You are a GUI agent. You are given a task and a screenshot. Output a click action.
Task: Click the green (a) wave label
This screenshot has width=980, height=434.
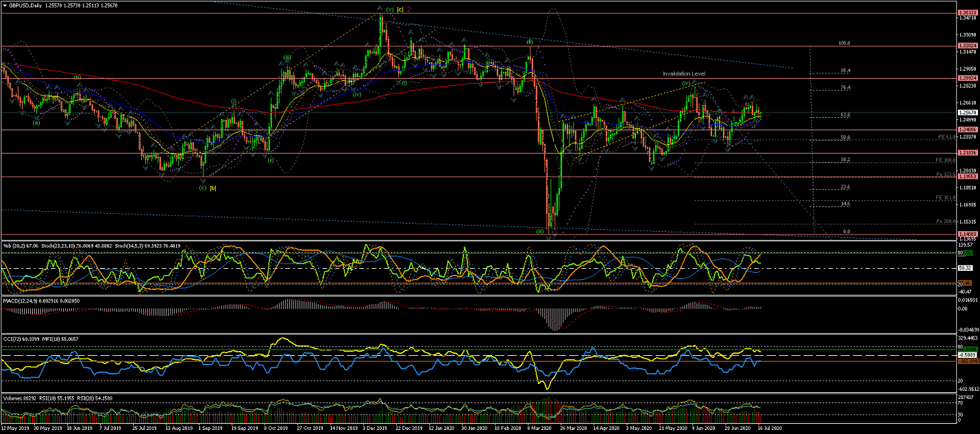pyautogui.click(x=36, y=123)
